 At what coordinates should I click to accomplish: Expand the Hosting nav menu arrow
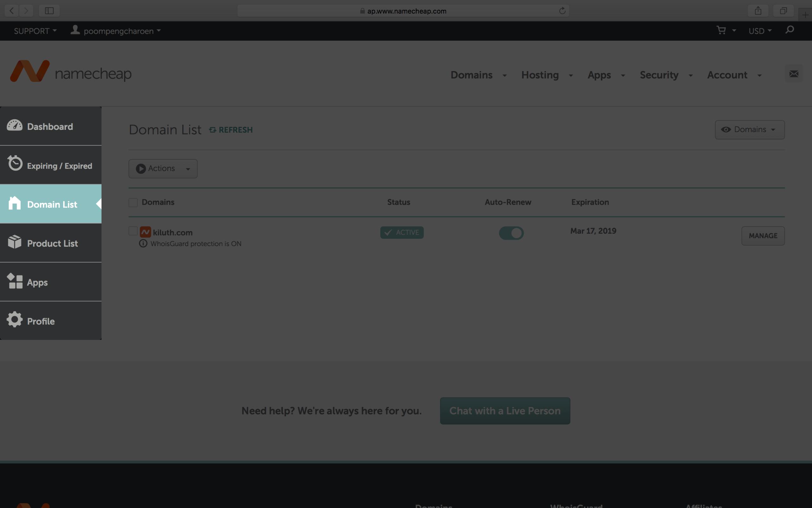pyautogui.click(x=570, y=76)
